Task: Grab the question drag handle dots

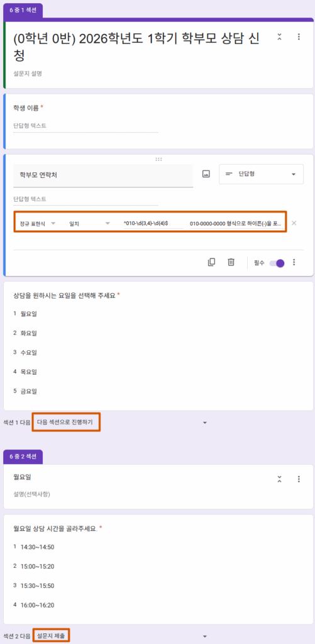Action: tap(158, 159)
